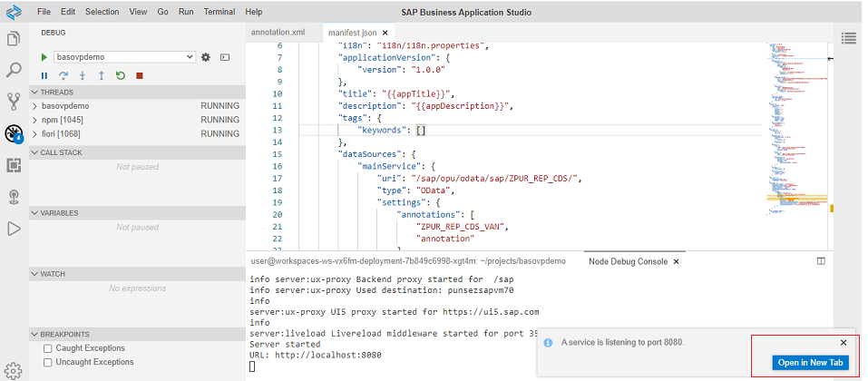Image resolution: width=868 pixels, height=381 pixels.
Task: Click Open in New Tab button
Action: [811, 363]
